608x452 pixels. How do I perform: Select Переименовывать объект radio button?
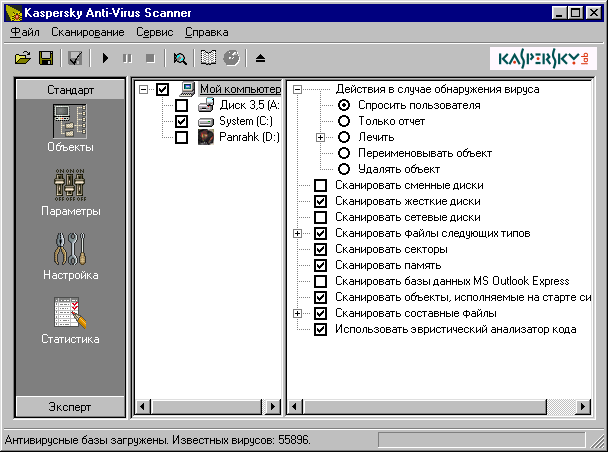pos(344,153)
